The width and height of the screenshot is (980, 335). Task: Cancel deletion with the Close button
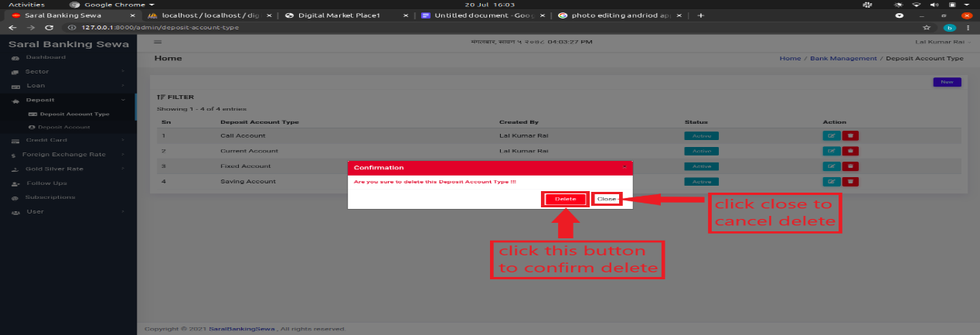point(607,199)
